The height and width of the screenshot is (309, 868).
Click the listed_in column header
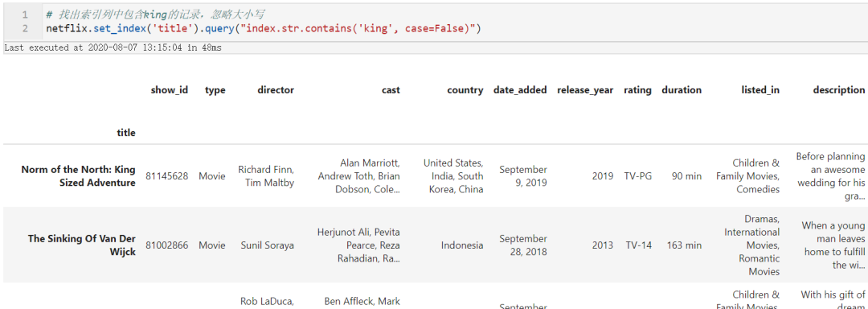pos(760,89)
